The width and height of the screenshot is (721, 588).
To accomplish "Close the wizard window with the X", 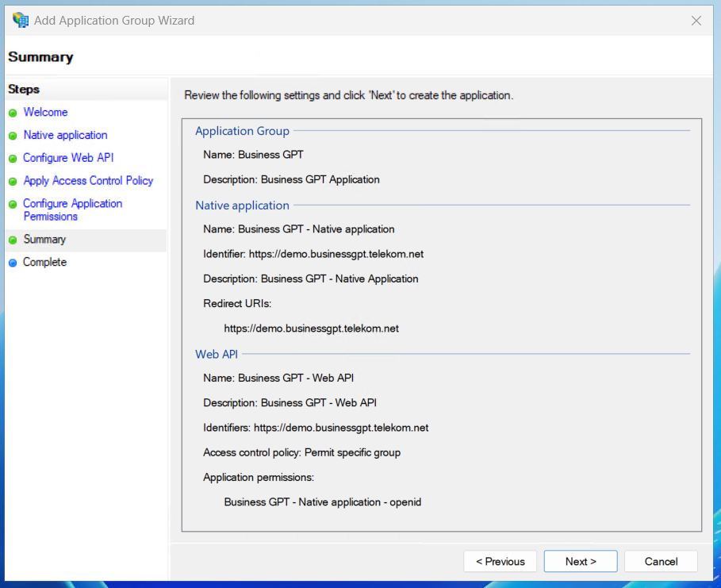I will [x=696, y=21].
